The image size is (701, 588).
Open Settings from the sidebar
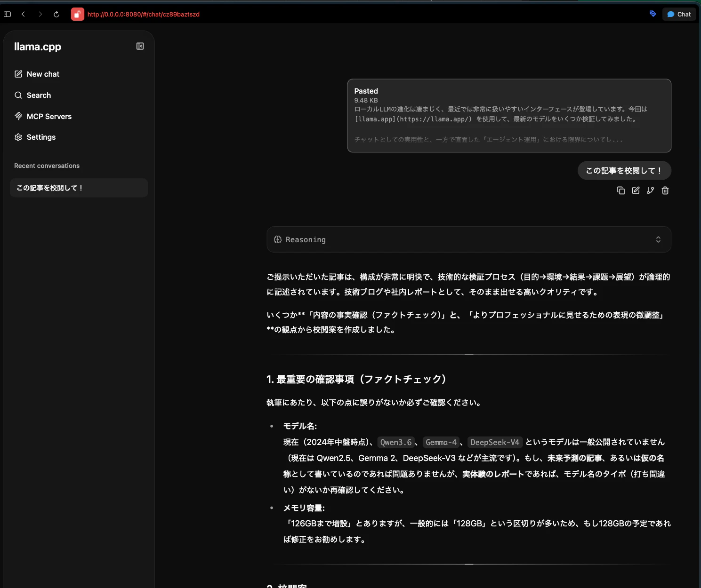(41, 137)
